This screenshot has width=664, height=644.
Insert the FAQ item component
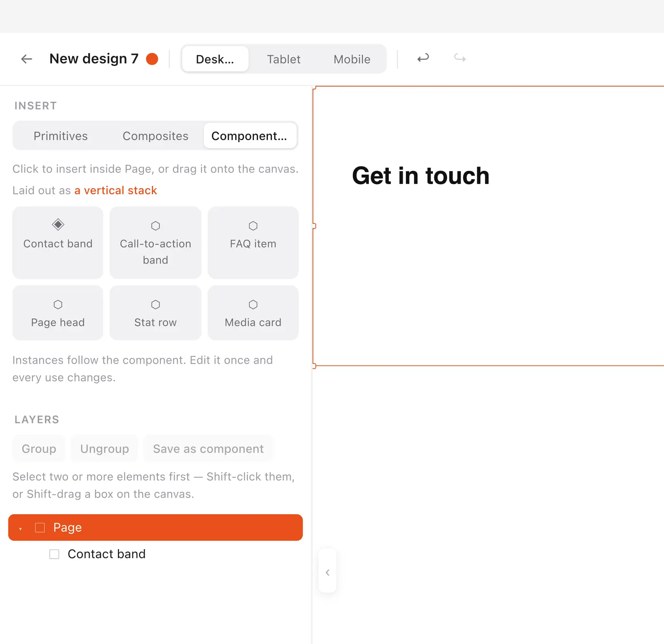point(253,243)
